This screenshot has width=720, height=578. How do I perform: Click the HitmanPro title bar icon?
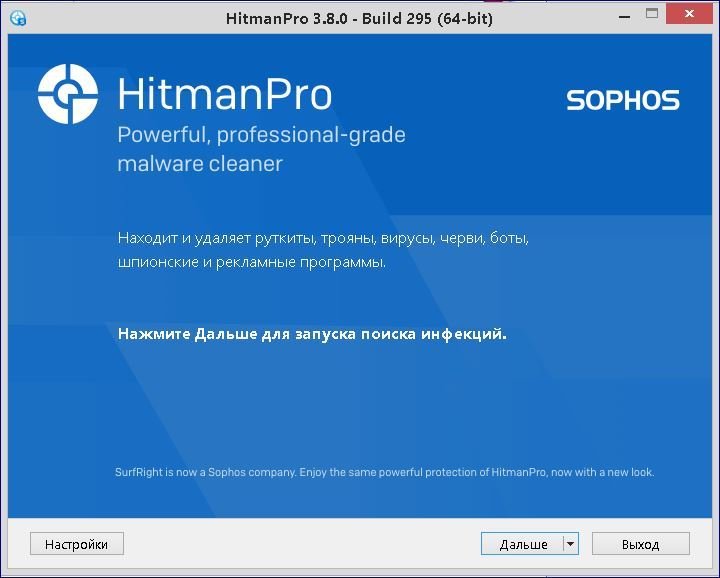[x=18, y=18]
